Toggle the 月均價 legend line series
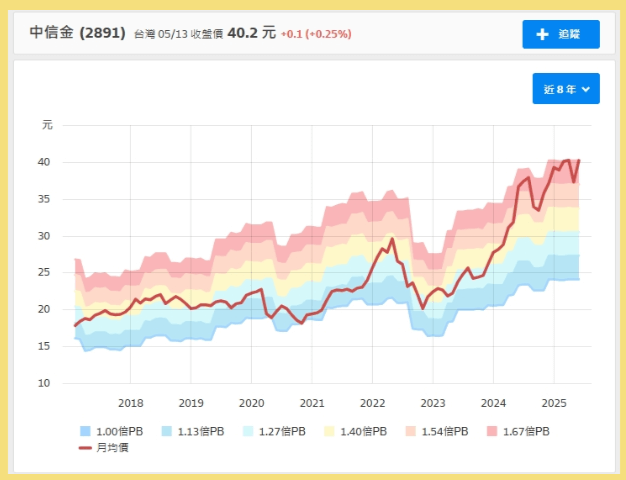 pyautogui.click(x=104, y=448)
